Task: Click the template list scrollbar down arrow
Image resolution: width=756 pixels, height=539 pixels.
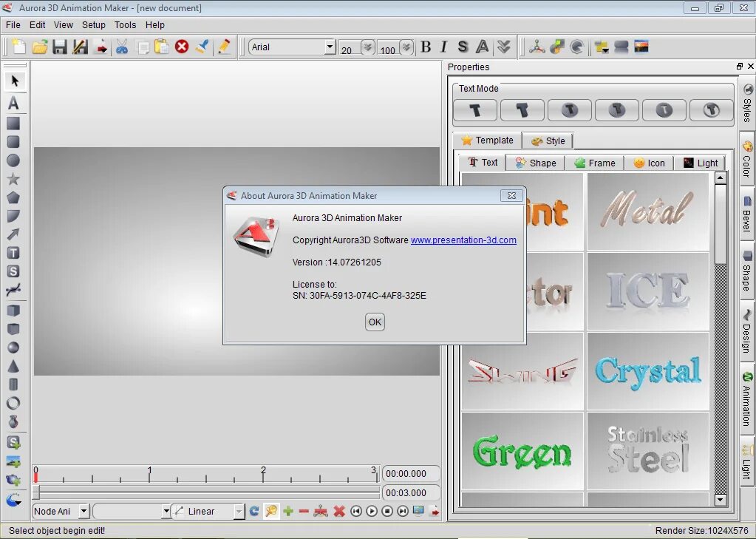Action: click(721, 499)
